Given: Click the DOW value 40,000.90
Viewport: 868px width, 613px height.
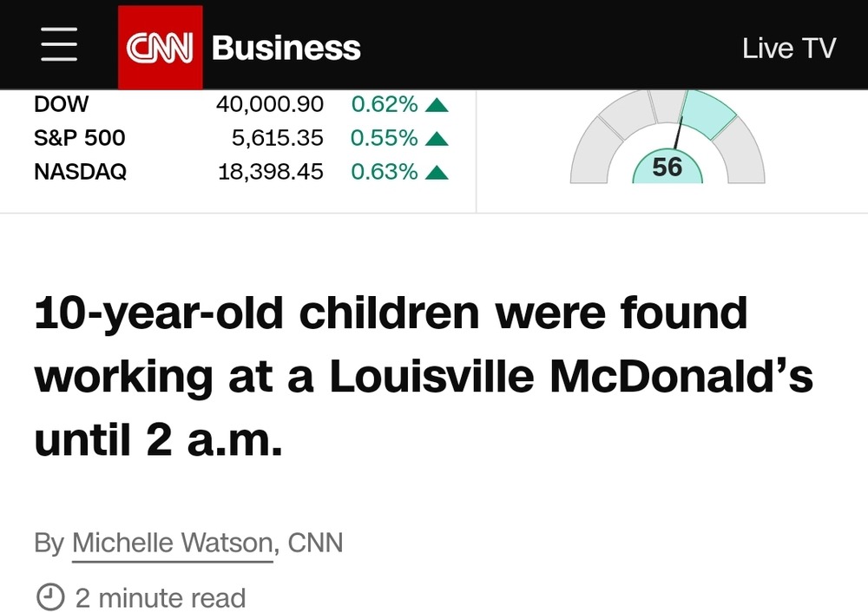Looking at the screenshot, I should [270, 104].
